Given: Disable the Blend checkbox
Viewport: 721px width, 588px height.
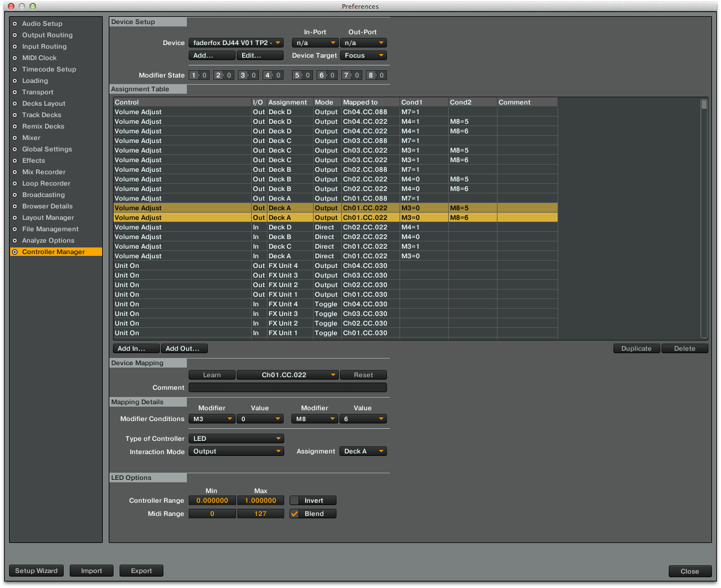Looking at the screenshot, I should 295,514.
